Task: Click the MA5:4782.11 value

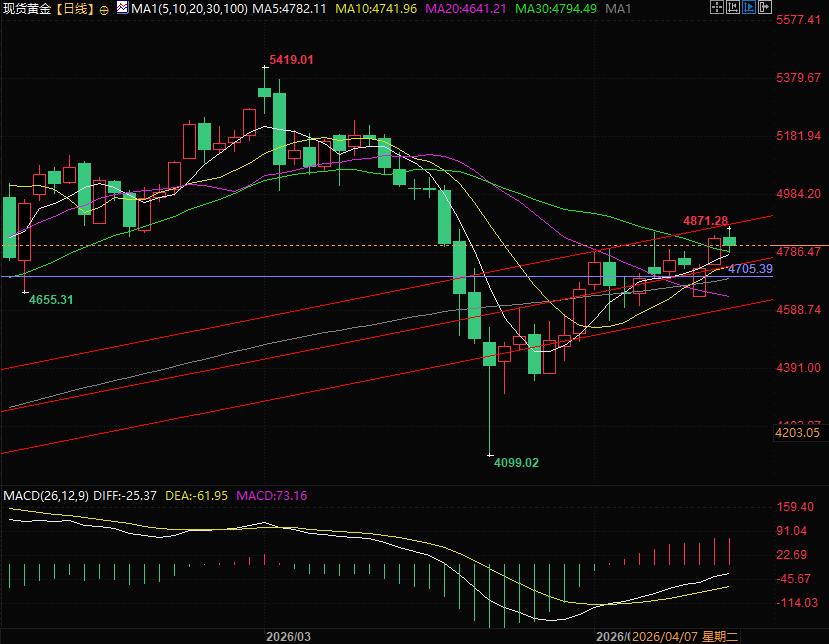Action: point(289,9)
